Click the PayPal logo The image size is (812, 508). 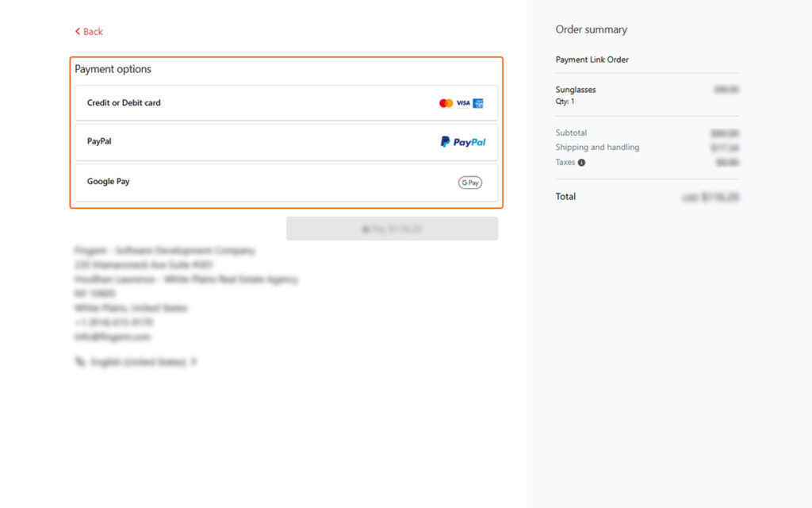tap(463, 142)
